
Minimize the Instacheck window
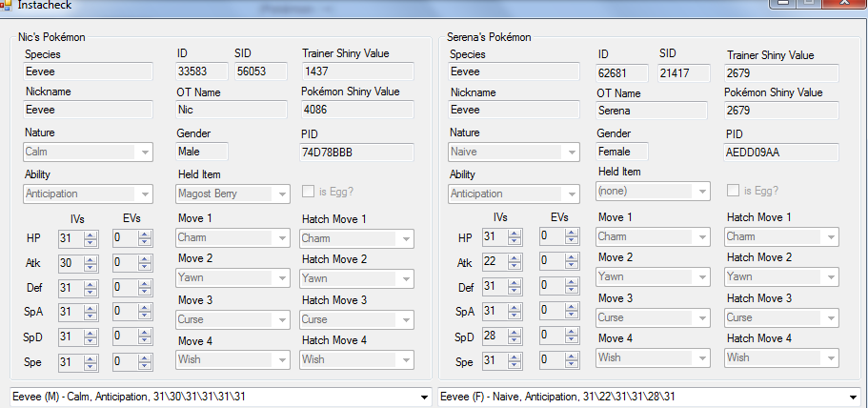coord(782,3)
